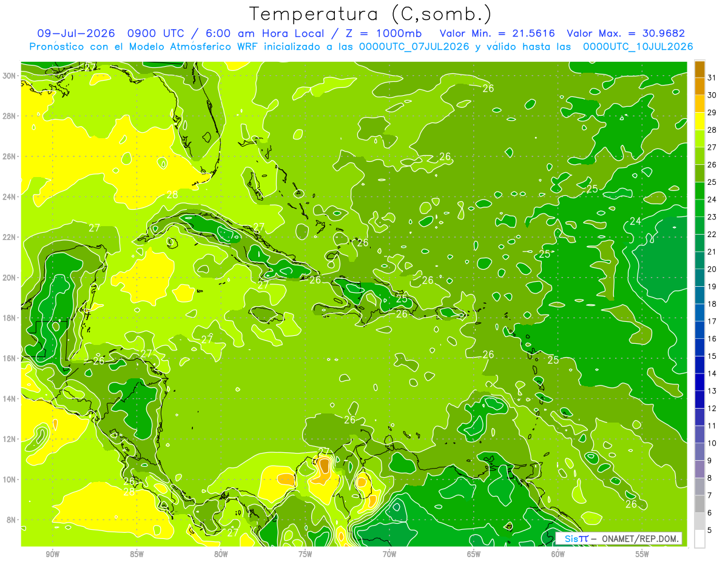Click the 22N latitude axis label
The height and width of the screenshot is (562, 728).
[10, 237]
